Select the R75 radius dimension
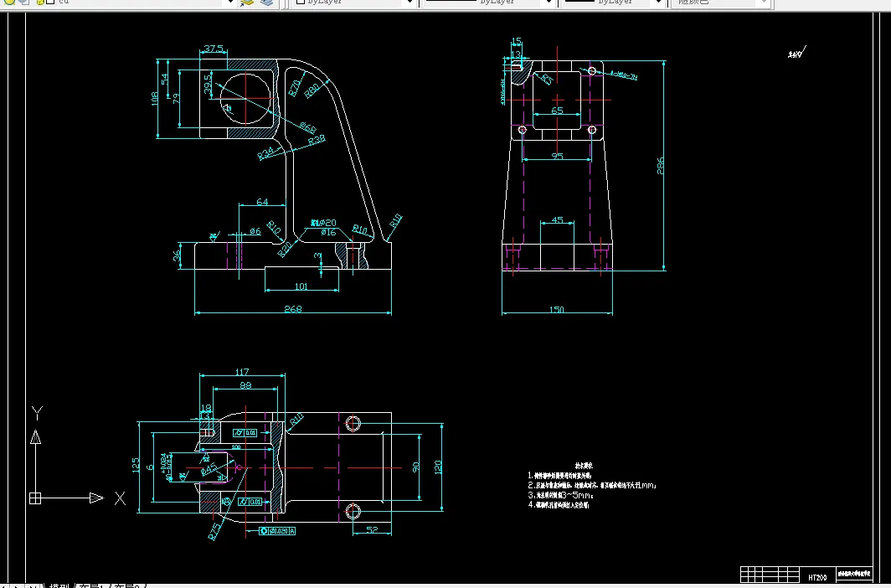 [214, 530]
